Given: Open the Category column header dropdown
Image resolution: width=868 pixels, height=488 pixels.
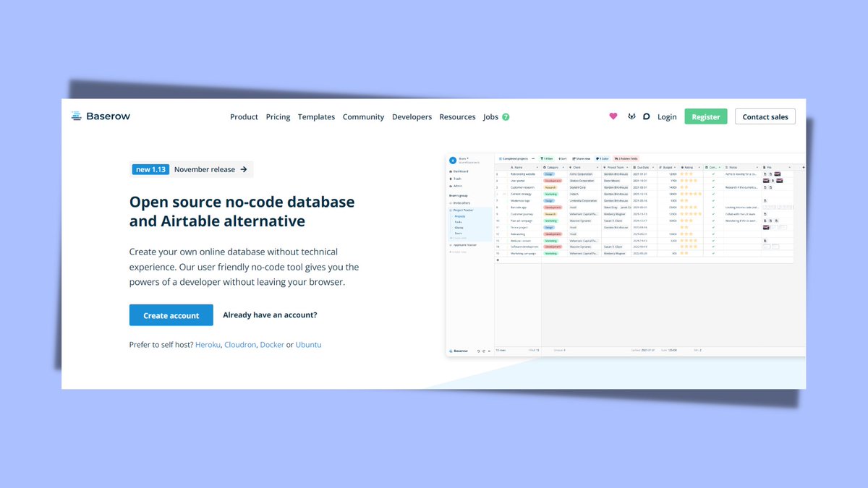Looking at the screenshot, I should click(563, 167).
